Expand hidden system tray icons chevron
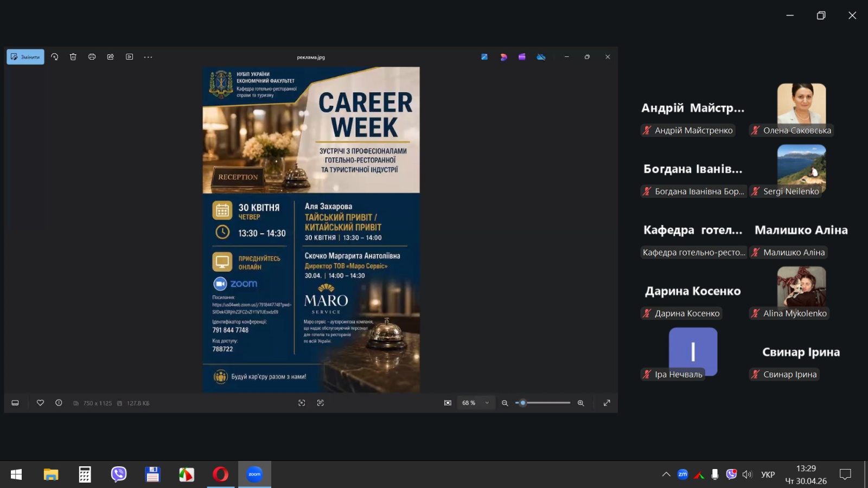The height and width of the screenshot is (488, 868). coord(666,474)
